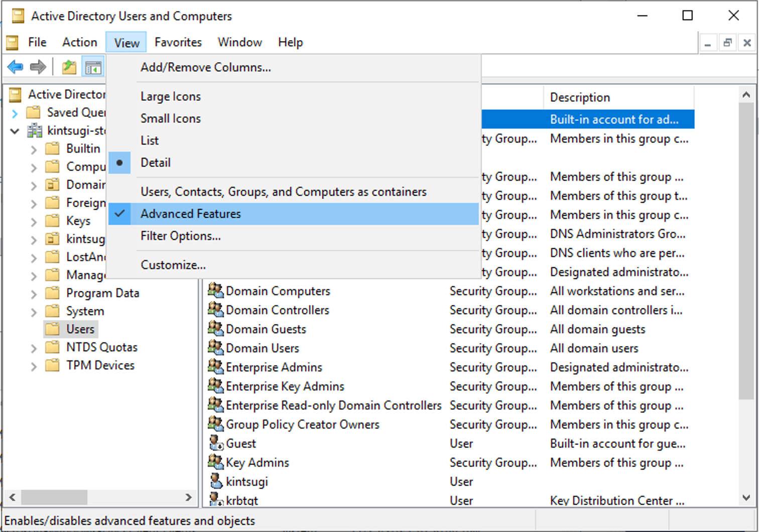The height and width of the screenshot is (532, 759).
Task: Open the File menu
Action: pyautogui.click(x=37, y=42)
